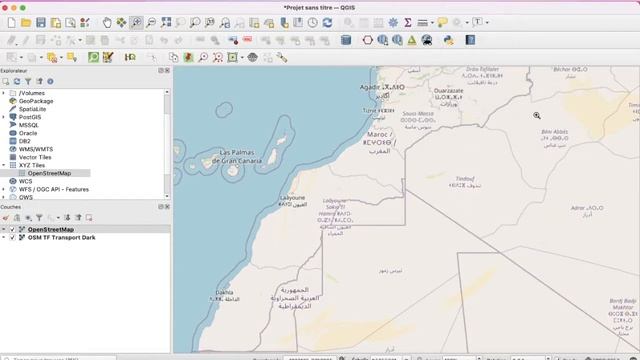
Task: Click the Las Palmas de Gran Canaria label
Action: coord(237,156)
